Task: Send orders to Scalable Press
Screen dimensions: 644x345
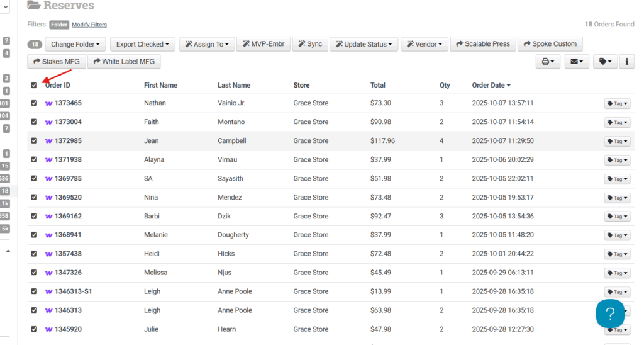Action: (x=483, y=44)
